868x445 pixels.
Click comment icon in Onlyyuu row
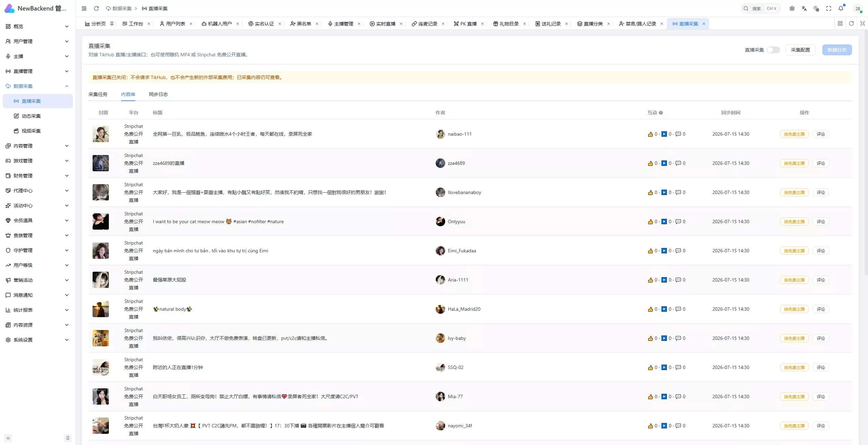pos(678,221)
